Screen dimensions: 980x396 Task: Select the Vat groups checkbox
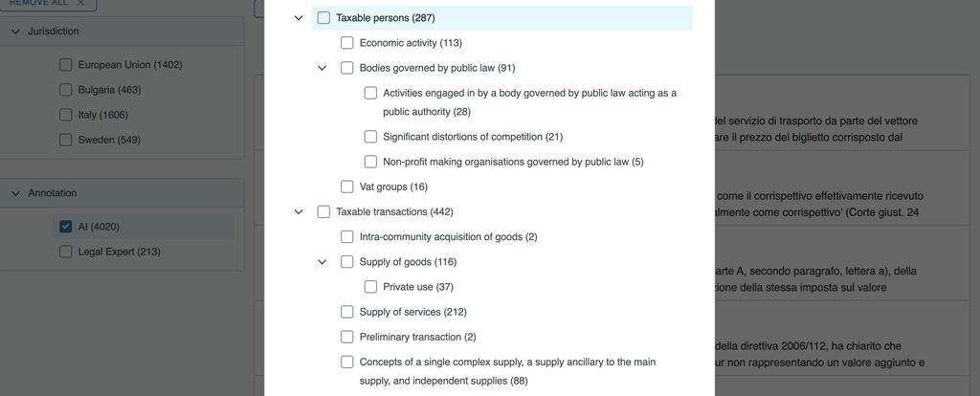347,187
